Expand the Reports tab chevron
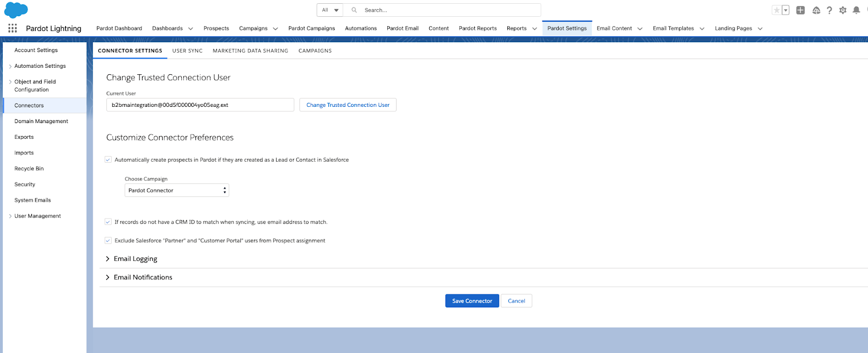Viewport: 868px width, 353px height. (x=534, y=29)
